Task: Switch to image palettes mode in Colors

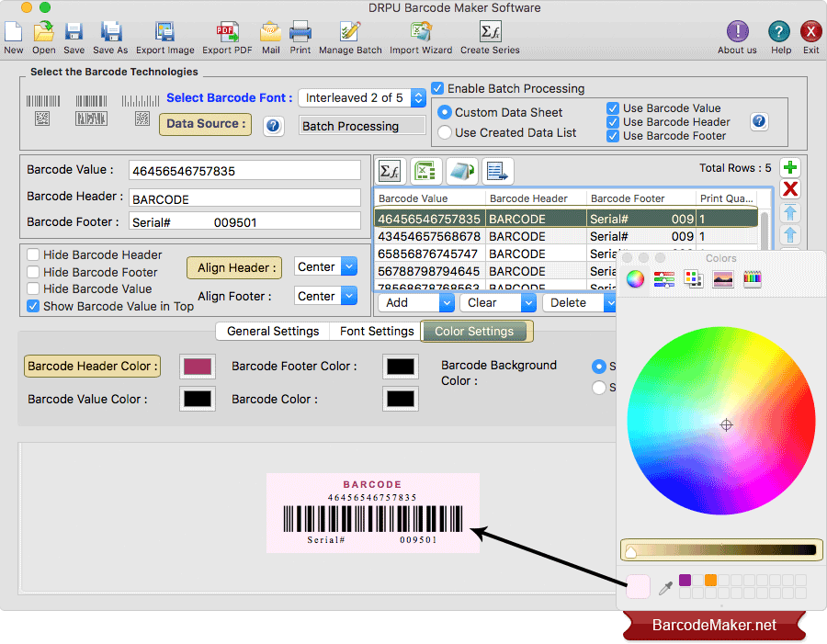Action: click(722, 278)
